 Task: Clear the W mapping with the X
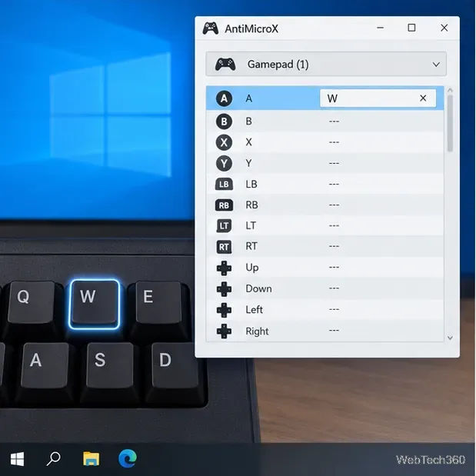click(x=423, y=98)
